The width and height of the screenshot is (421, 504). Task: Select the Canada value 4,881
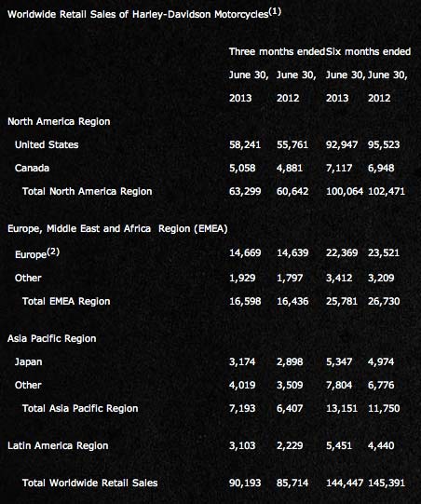click(290, 168)
